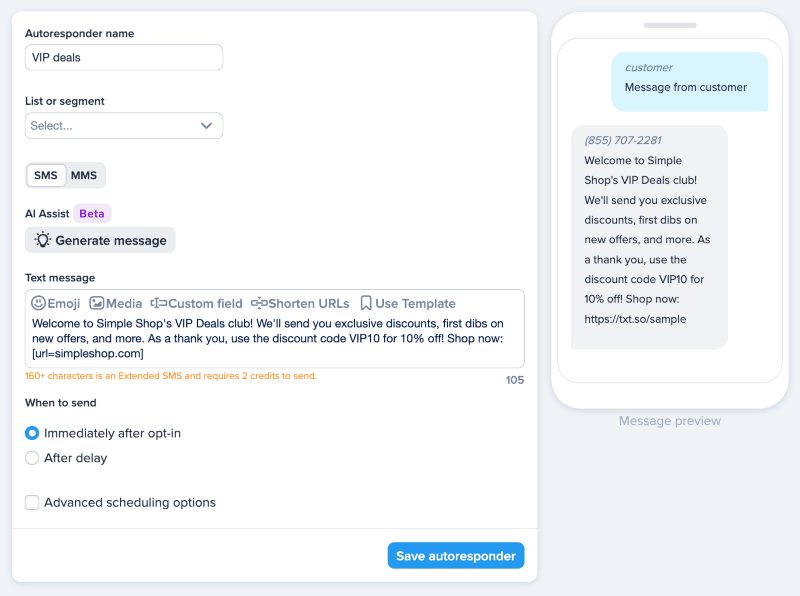The image size is (800, 596).
Task: Click the 'AI Assist' label
Action: pyautogui.click(x=47, y=213)
